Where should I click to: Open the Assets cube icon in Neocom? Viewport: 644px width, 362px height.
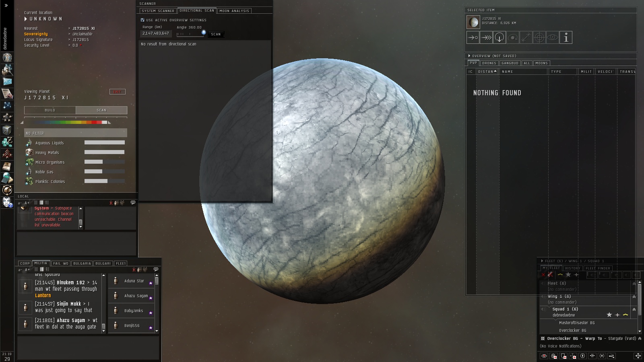(x=7, y=130)
